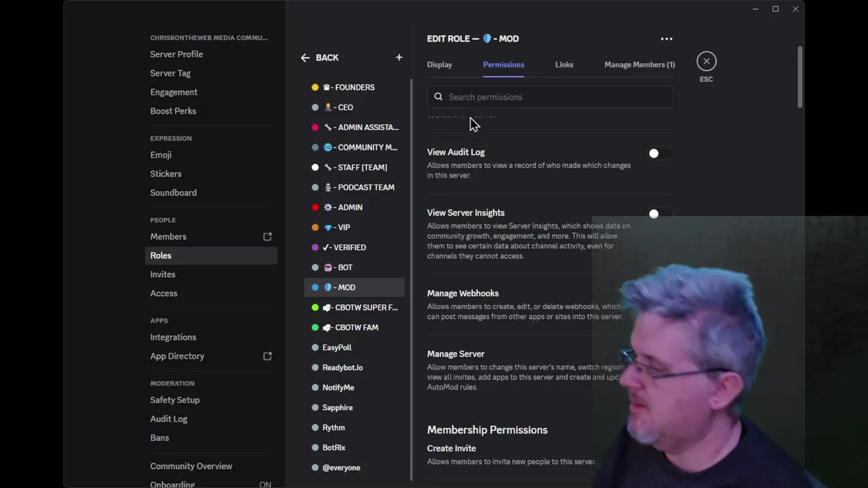Select the FOUNDERS role
868x488 pixels.
pos(354,87)
